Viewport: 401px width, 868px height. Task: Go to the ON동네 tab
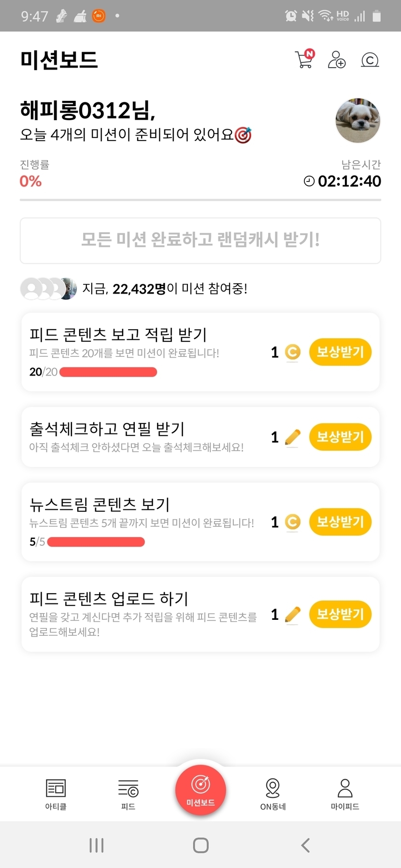273,794
